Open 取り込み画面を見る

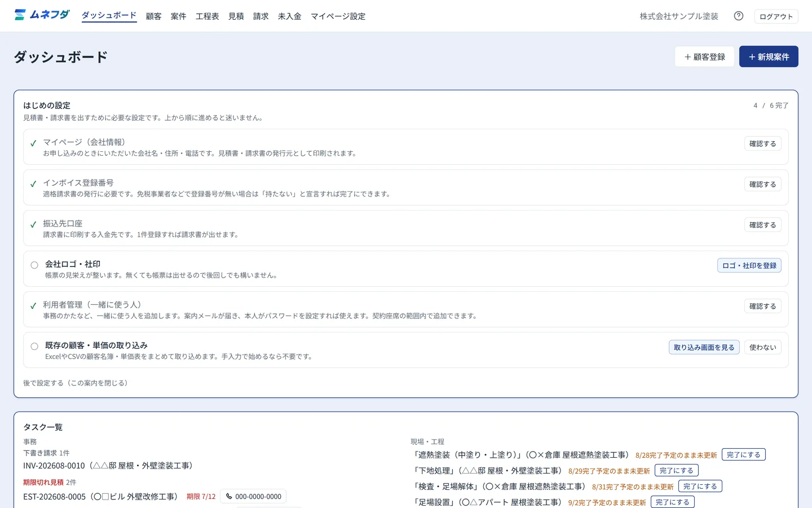pos(704,348)
